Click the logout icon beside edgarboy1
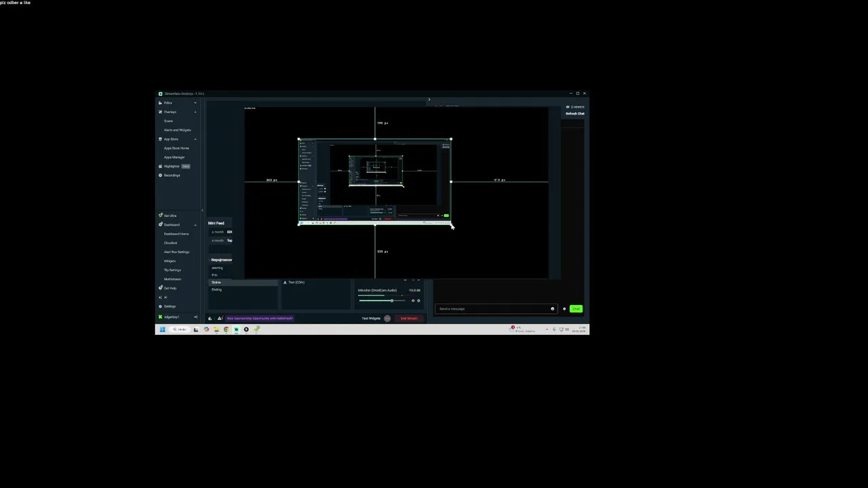Viewport: 868px width, 488px height. (196, 317)
